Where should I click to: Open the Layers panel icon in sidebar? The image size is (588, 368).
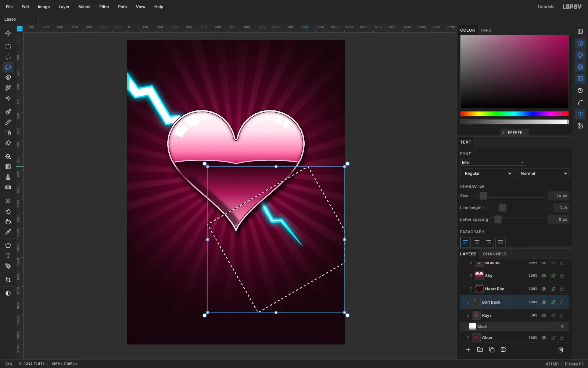click(580, 67)
